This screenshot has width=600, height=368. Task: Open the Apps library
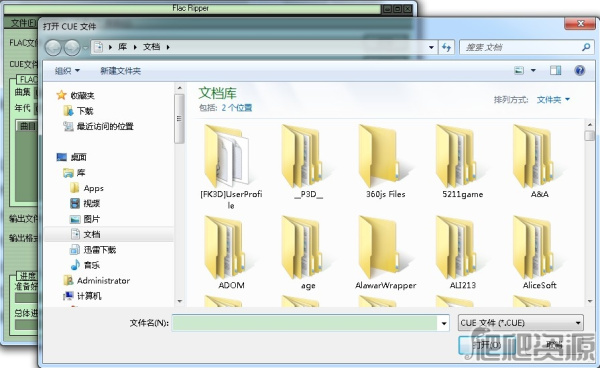point(87,188)
